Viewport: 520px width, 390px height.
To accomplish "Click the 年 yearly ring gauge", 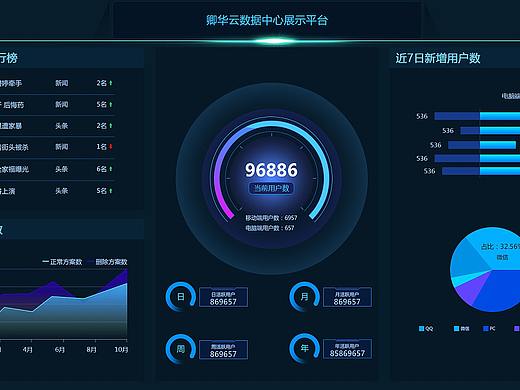I will [304, 349].
